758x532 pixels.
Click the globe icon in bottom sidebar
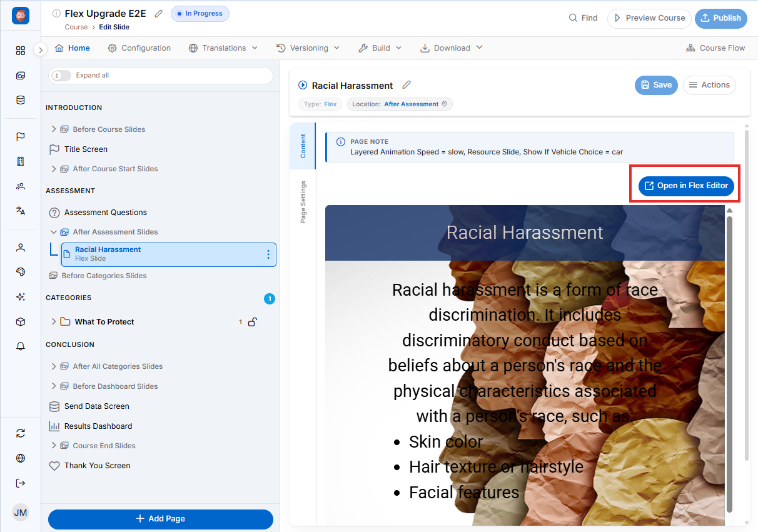coord(21,458)
